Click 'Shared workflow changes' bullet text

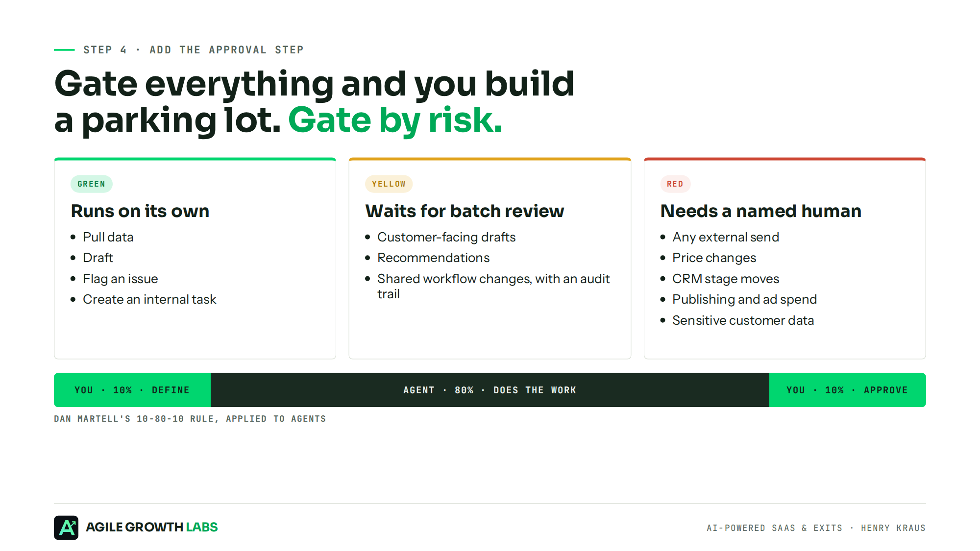point(493,286)
